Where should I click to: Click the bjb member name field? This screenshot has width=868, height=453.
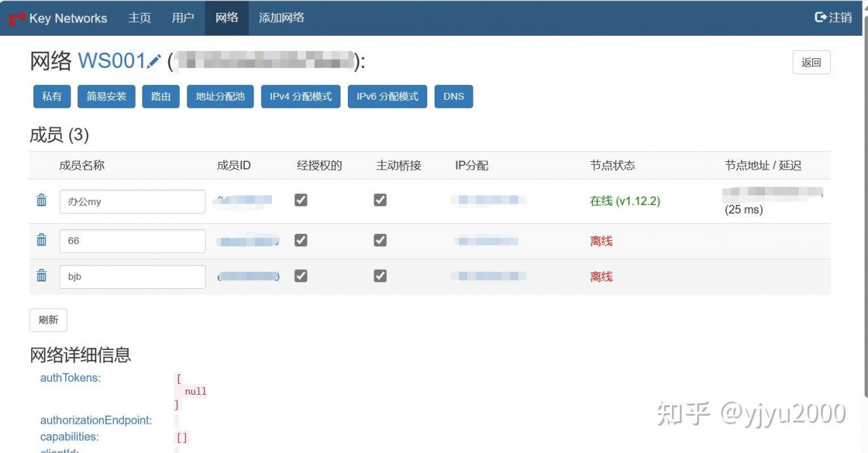pyautogui.click(x=132, y=277)
